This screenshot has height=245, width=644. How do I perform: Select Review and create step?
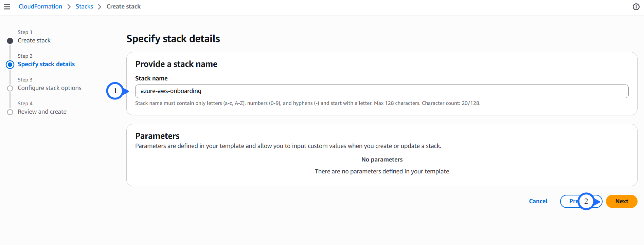(42, 112)
